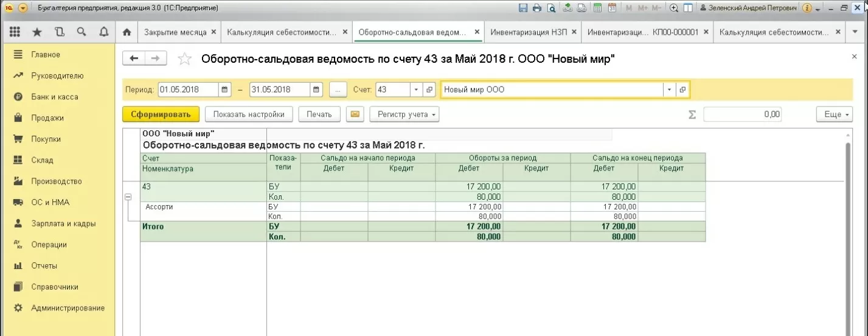Open the Зарплата и кадры section
The height and width of the screenshot is (336, 868).
click(63, 223)
